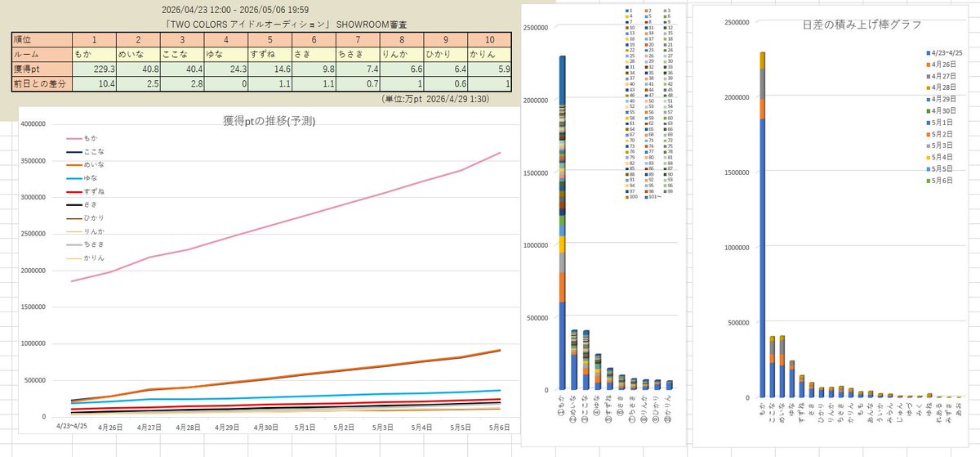Select the 日差の積み上げ棒グラフ chart title
Viewport: 980px width, 457px height.
coord(862,25)
